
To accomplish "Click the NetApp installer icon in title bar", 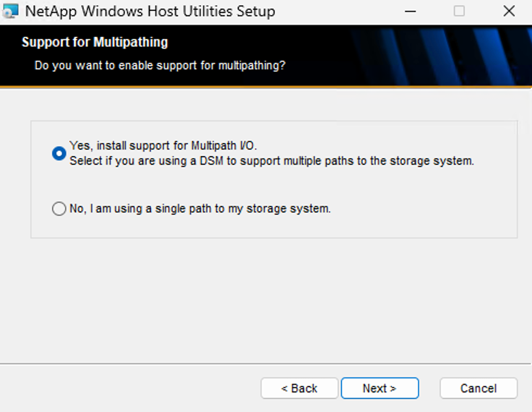I will click(10, 11).
